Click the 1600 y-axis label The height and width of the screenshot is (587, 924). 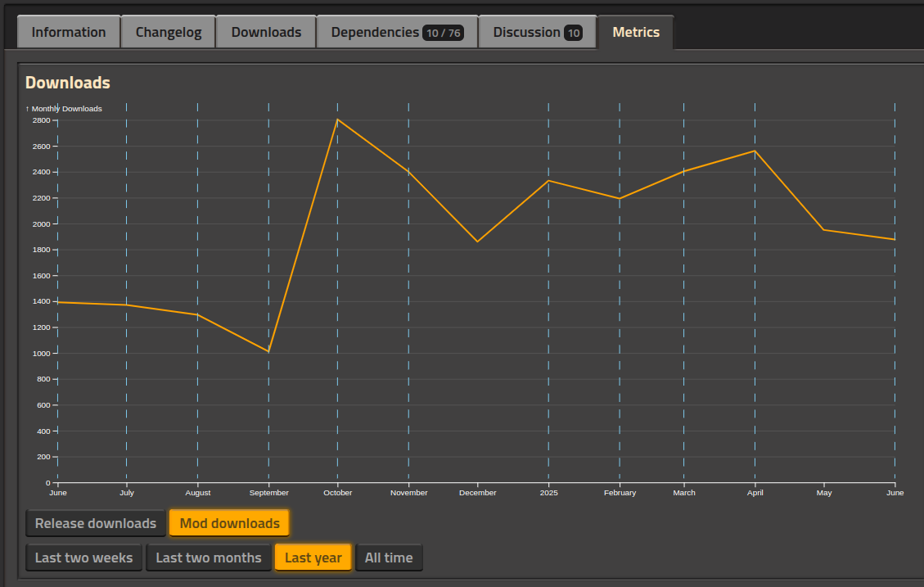[x=41, y=276]
